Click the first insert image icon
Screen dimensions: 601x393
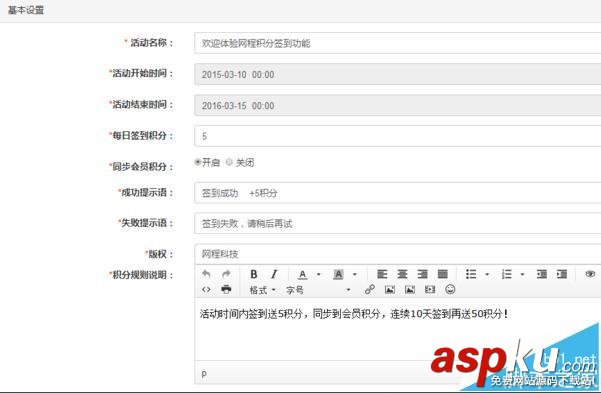[x=390, y=289]
